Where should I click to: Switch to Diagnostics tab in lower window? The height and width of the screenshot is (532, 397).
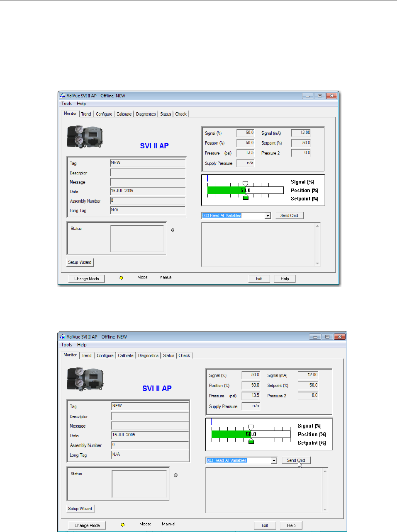pyautogui.click(x=148, y=355)
